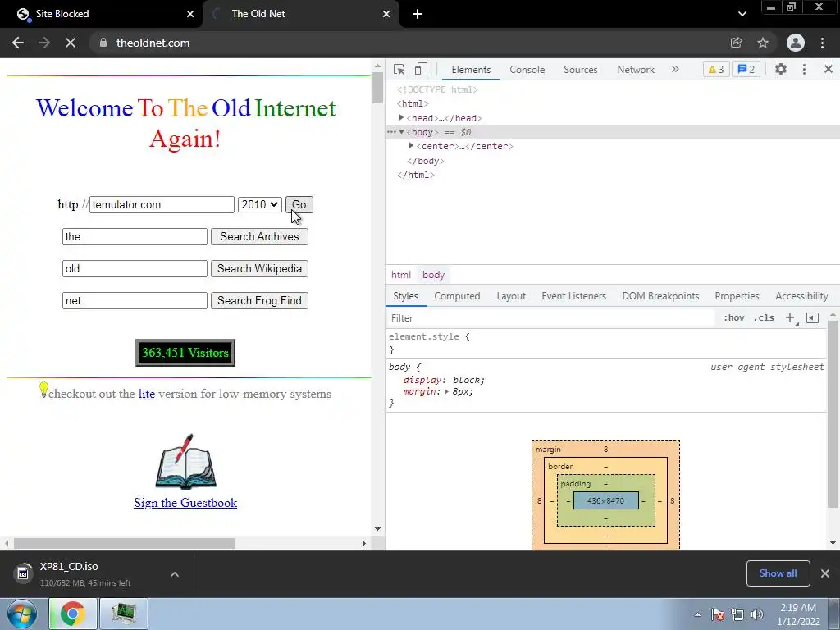Click the inspect element picker icon
Viewport: 840px width, 630px height.
pos(399,69)
